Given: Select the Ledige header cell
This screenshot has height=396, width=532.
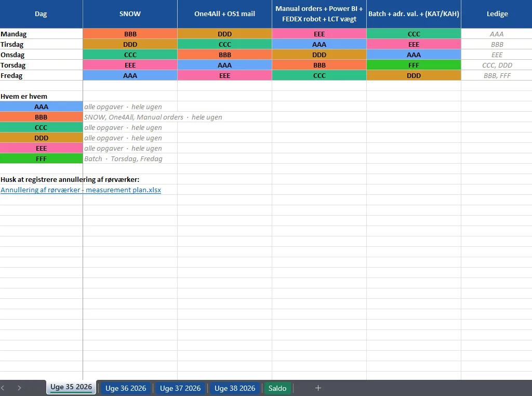Looking at the screenshot, I should click(x=497, y=14).
